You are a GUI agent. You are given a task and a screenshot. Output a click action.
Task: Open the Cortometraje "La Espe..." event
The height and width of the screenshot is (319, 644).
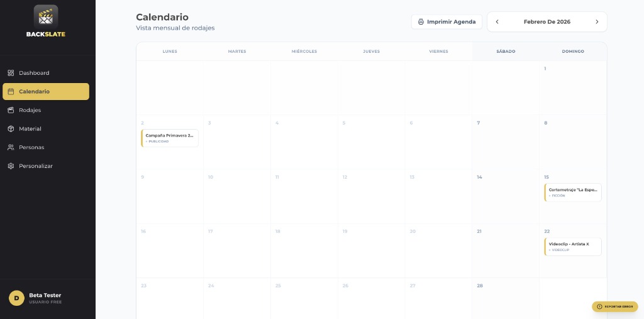tap(573, 193)
